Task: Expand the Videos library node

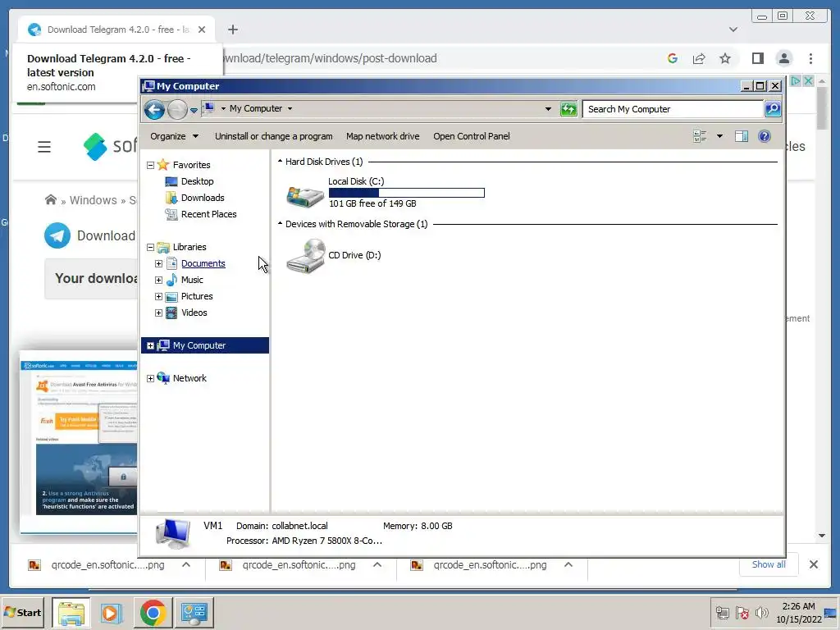Action: (x=158, y=313)
